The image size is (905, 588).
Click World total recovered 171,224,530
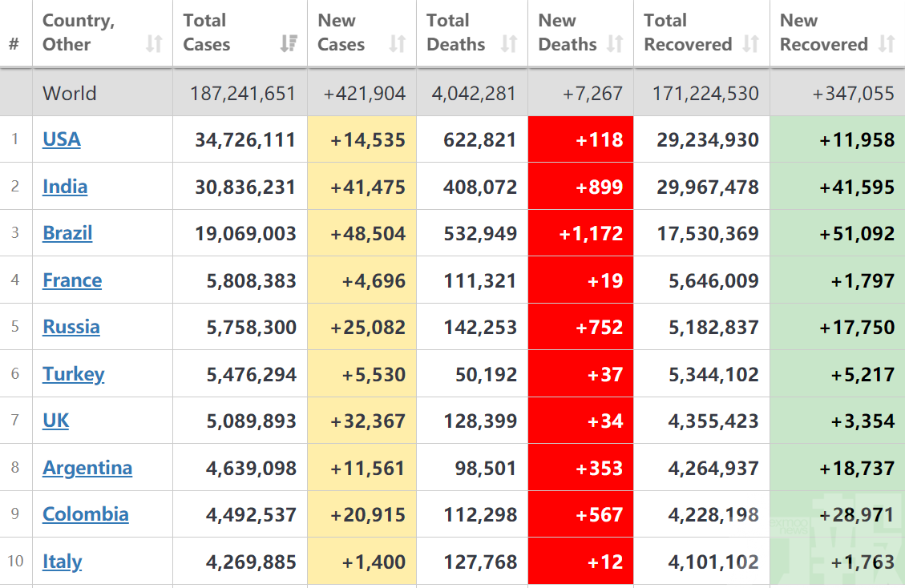[705, 94]
